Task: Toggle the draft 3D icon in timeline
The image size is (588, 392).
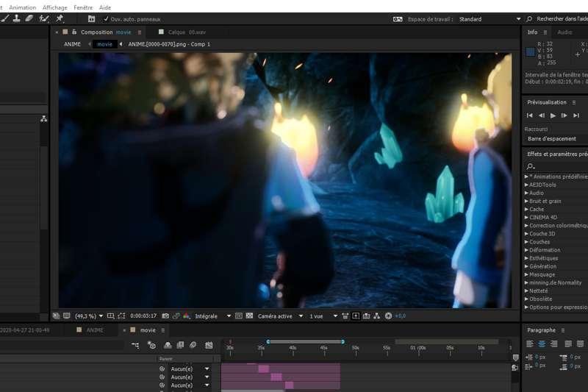Action: pos(152,345)
